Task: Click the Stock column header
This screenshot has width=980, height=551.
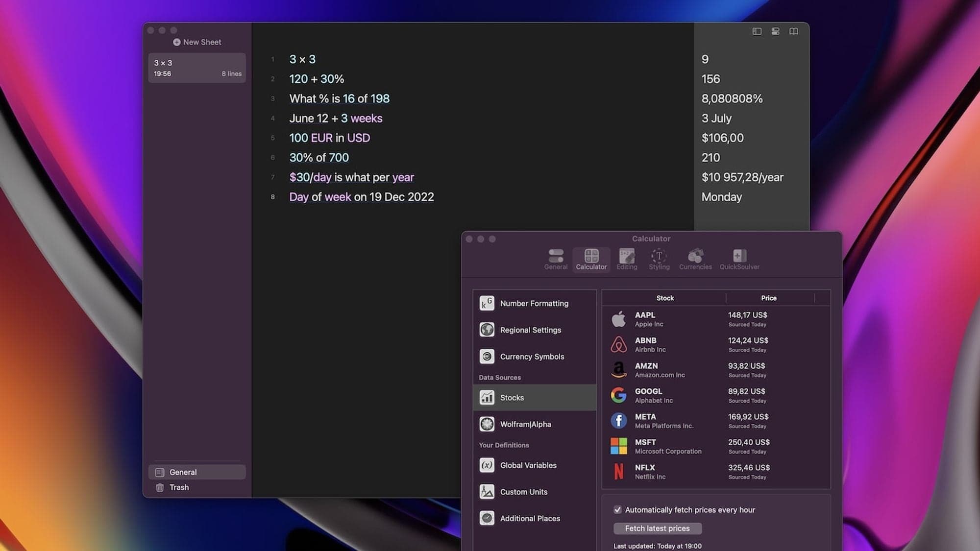Action: 664,298
